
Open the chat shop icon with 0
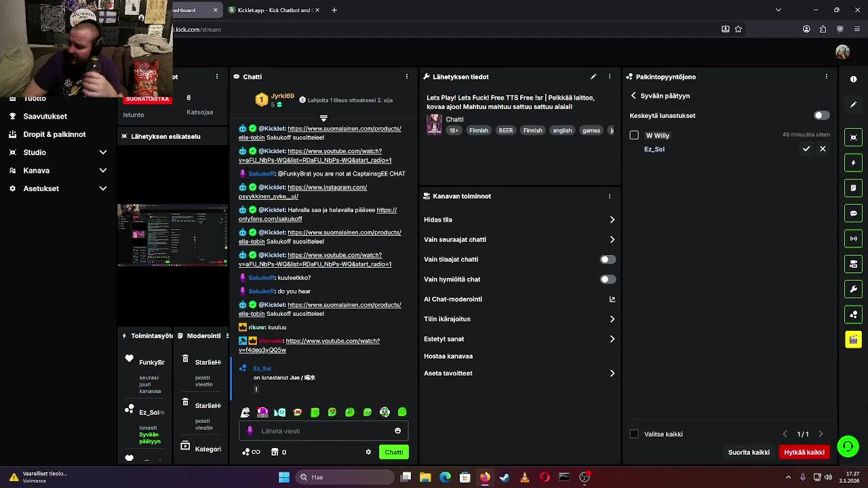[x=279, y=452]
